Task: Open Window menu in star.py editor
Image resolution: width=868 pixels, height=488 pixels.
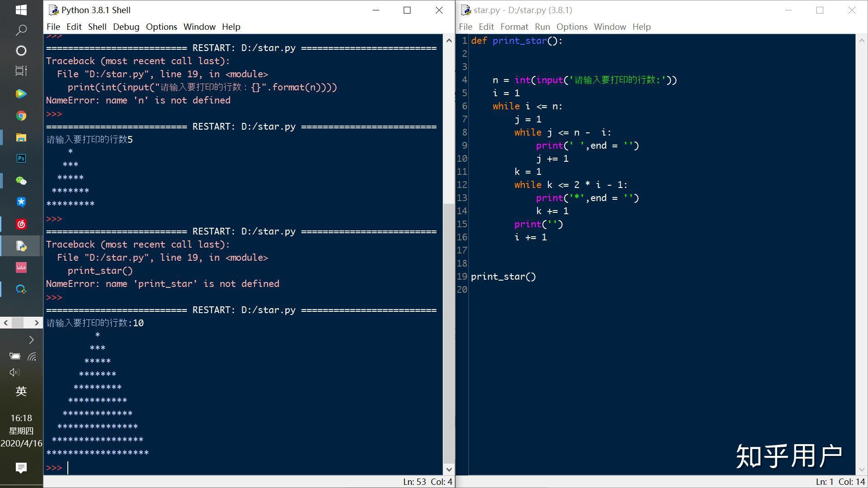Action: [610, 27]
